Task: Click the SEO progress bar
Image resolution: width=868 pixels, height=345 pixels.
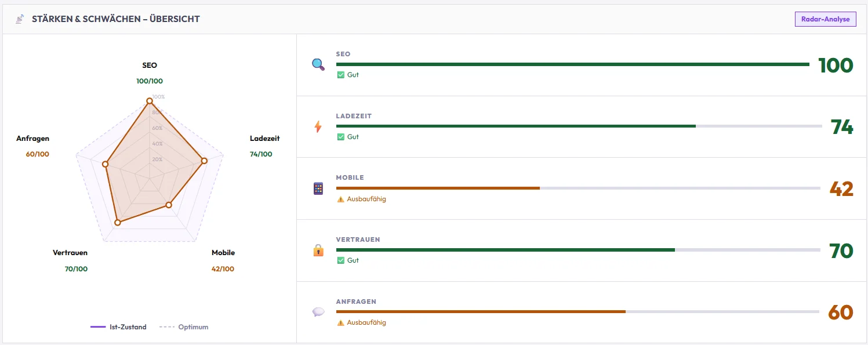Action: click(x=573, y=64)
